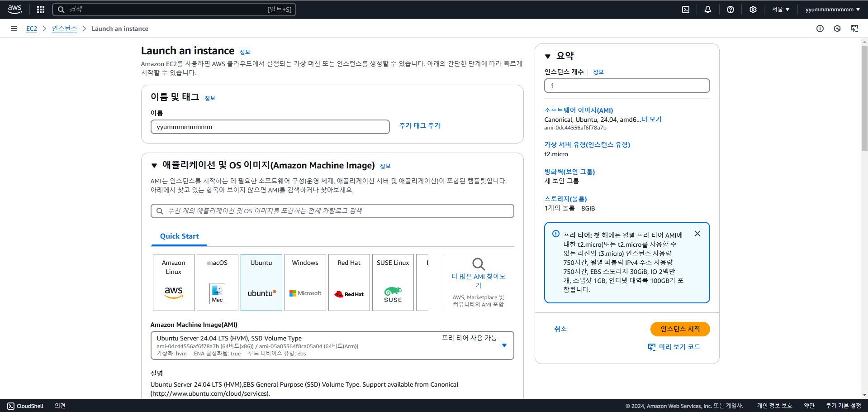Click the monitor icon below the account menu

coord(854,29)
